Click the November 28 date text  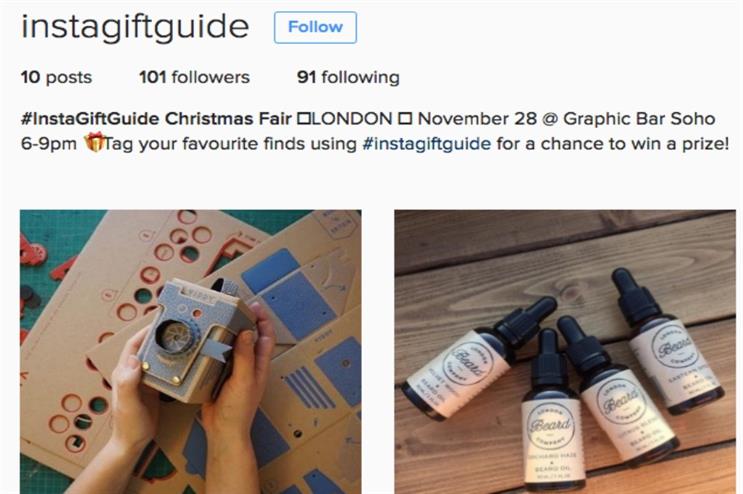click(x=477, y=118)
